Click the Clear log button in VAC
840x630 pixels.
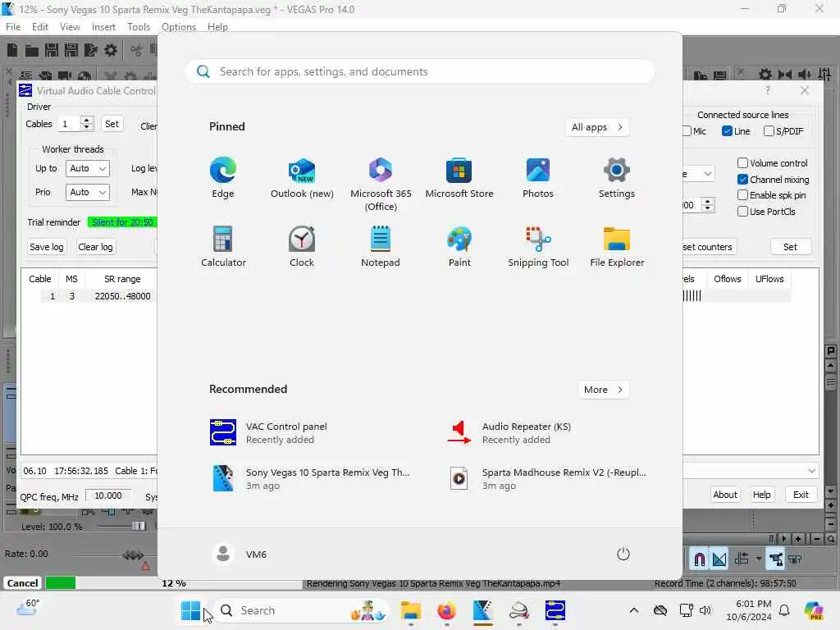[x=95, y=247]
